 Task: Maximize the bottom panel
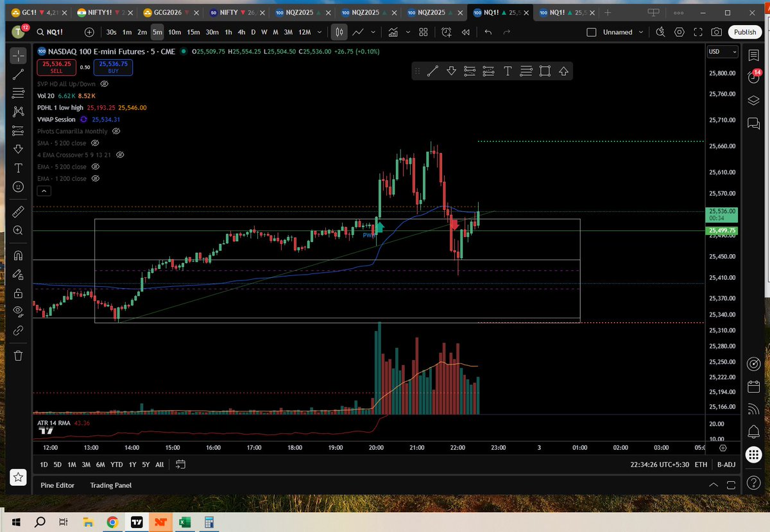(732, 485)
